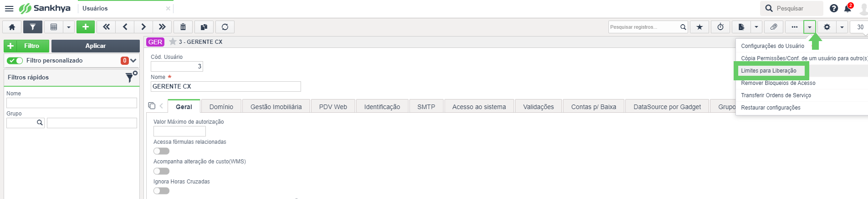Toggle the filter funnel toolbar button

(33, 27)
